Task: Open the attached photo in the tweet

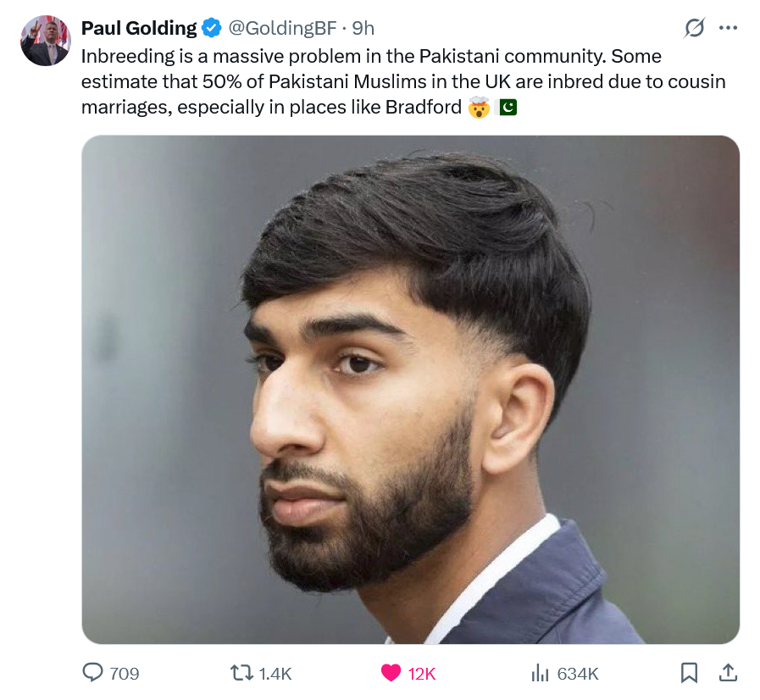Action: 411,390
